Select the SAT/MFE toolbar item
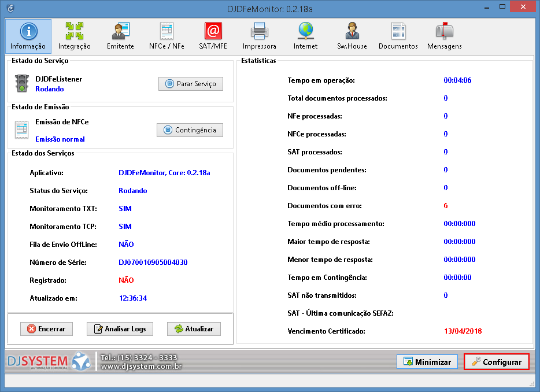Image resolution: width=540 pixels, height=392 pixels. pyautogui.click(x=213, y=36)
